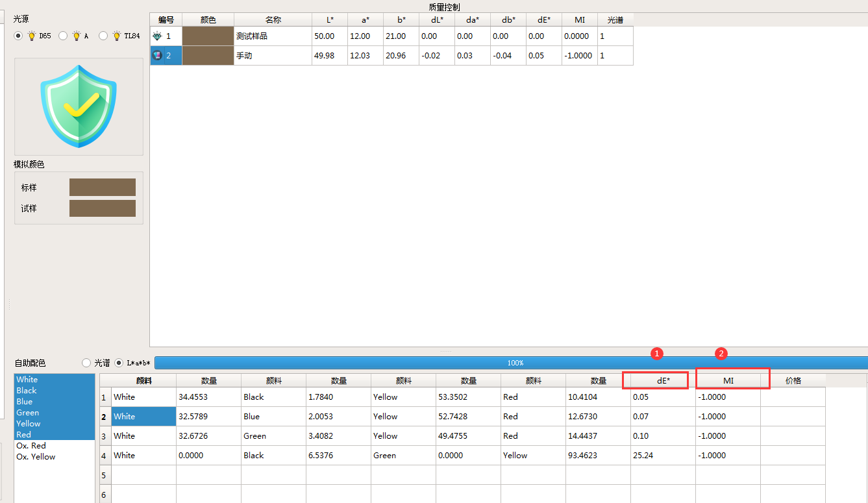Click the MI column header in recipe table
This screenshot has width=868, height=503.
tap(728, 380)
